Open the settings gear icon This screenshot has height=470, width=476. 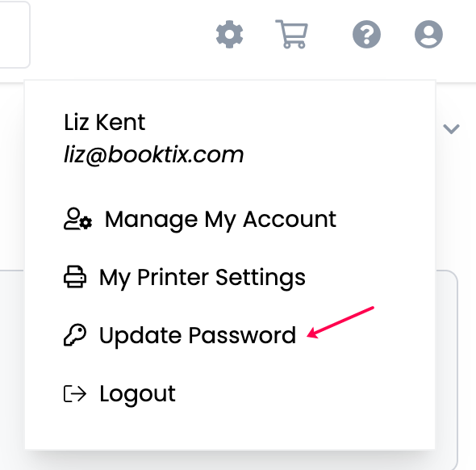(229, 35)
